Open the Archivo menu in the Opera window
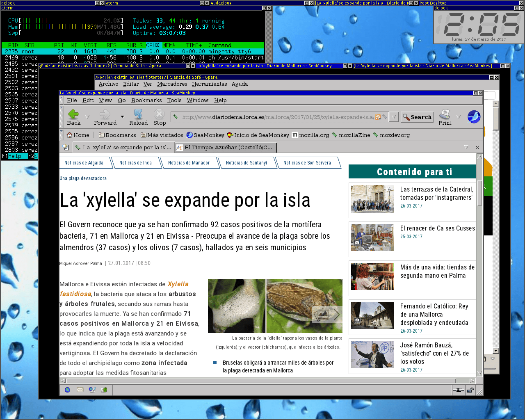 coord(108,84)
